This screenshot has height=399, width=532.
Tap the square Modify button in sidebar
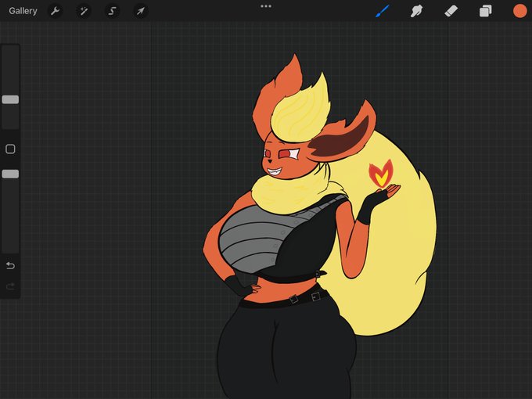(10, 149)
